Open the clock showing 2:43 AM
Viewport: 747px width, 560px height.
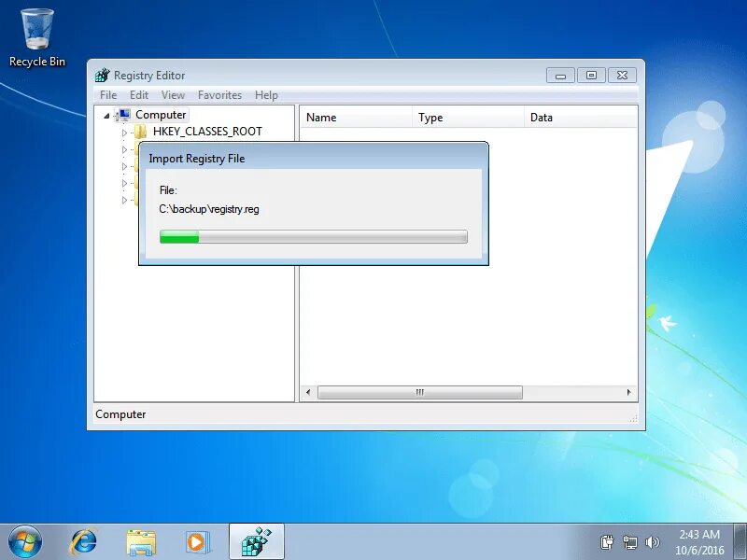coord(699,542)
